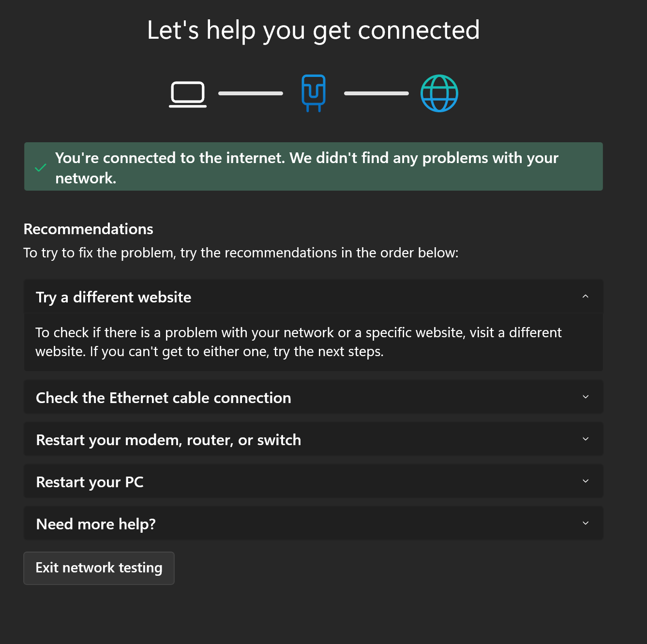This screenshot has width=647, height=644.
Task: Expand the Need more help chevron
Action: [586, 523]
